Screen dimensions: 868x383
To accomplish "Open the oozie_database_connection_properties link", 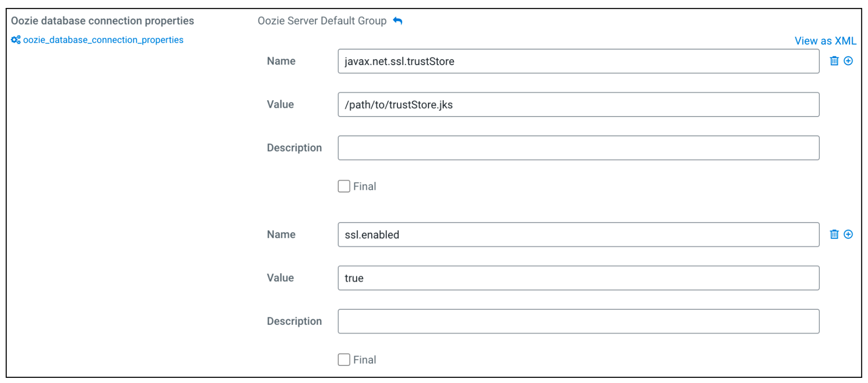I will (x=103, y=40).
